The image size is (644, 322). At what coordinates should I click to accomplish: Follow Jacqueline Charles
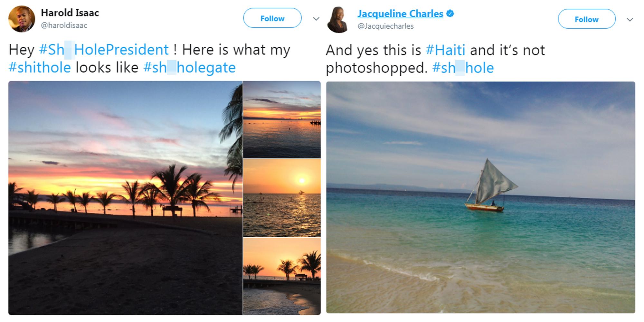click(587, 19)
